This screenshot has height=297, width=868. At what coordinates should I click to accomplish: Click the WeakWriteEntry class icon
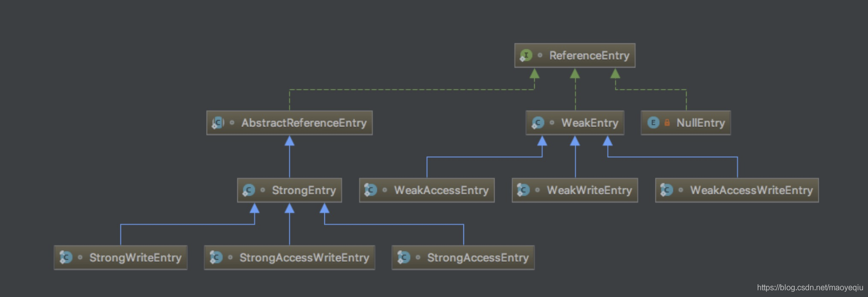[x=523, y=190]
